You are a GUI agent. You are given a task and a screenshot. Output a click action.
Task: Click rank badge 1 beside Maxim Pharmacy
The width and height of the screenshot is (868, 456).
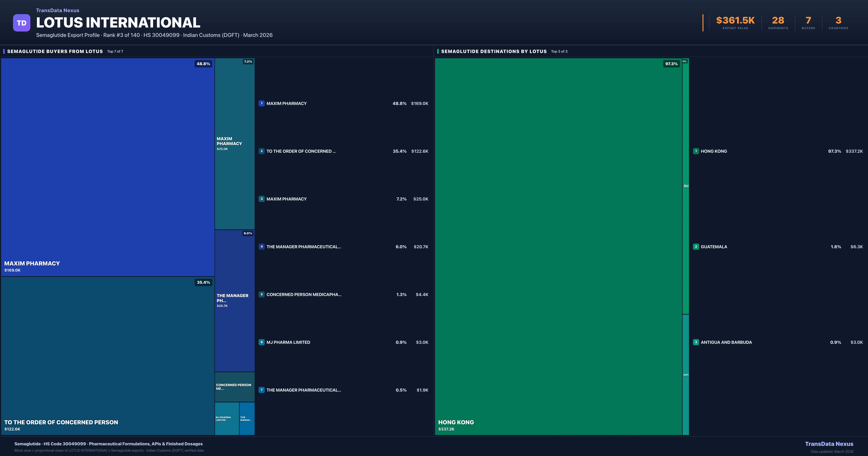(261, 104)
